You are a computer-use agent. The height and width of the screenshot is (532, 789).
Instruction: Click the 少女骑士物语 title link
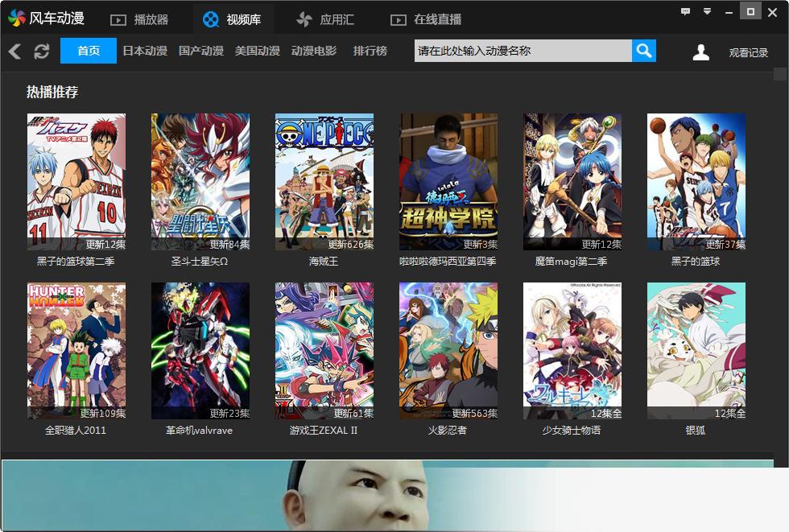point(571,431)
